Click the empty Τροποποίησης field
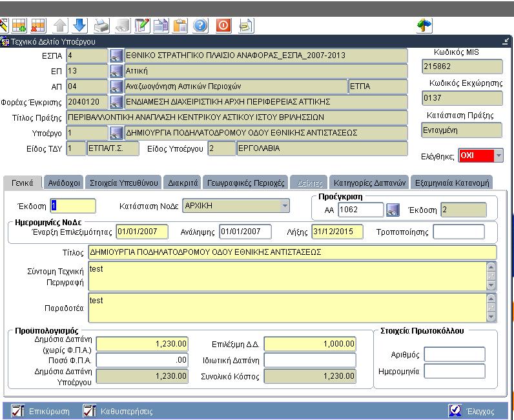 (x=458, y=232)
